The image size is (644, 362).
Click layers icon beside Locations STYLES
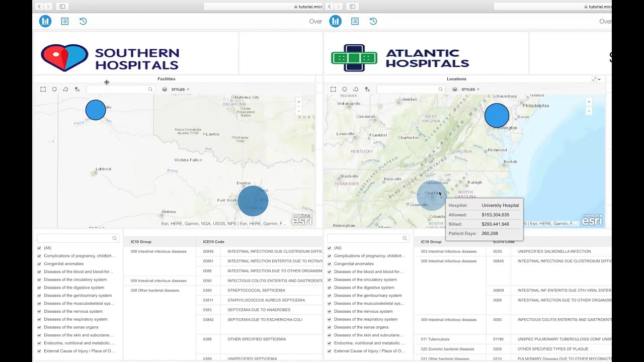point(455,89)
